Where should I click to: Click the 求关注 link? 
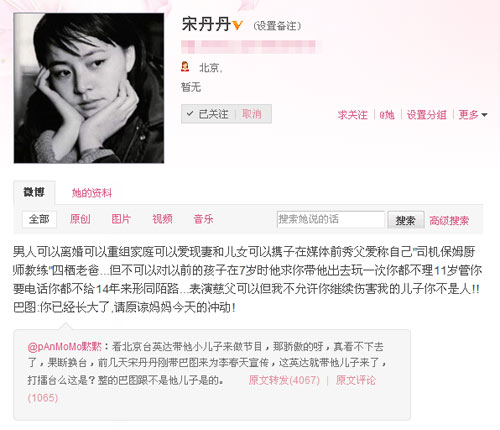click(352, 115)
